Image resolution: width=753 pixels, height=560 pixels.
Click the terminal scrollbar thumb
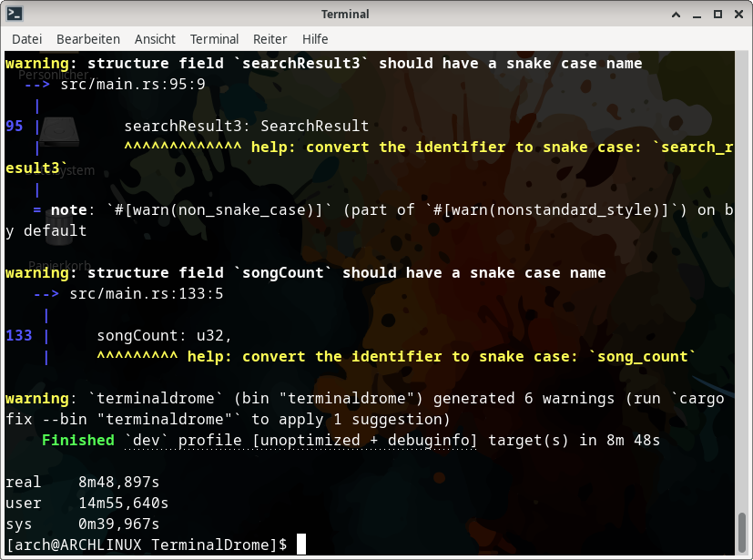click(744, 532)
